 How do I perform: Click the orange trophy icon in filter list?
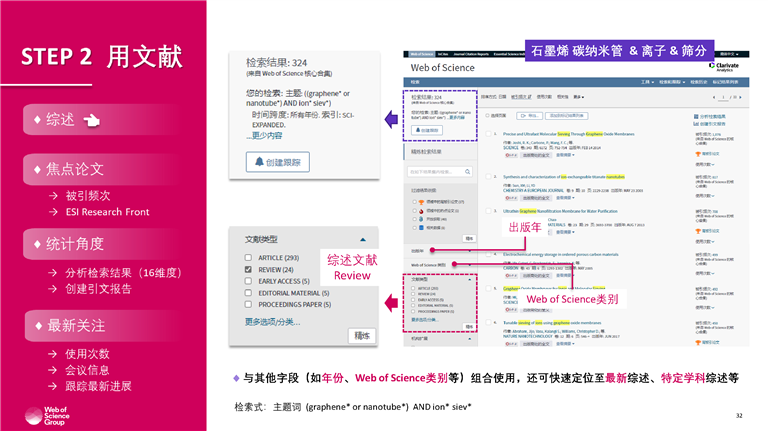click(x=421, y=202)
